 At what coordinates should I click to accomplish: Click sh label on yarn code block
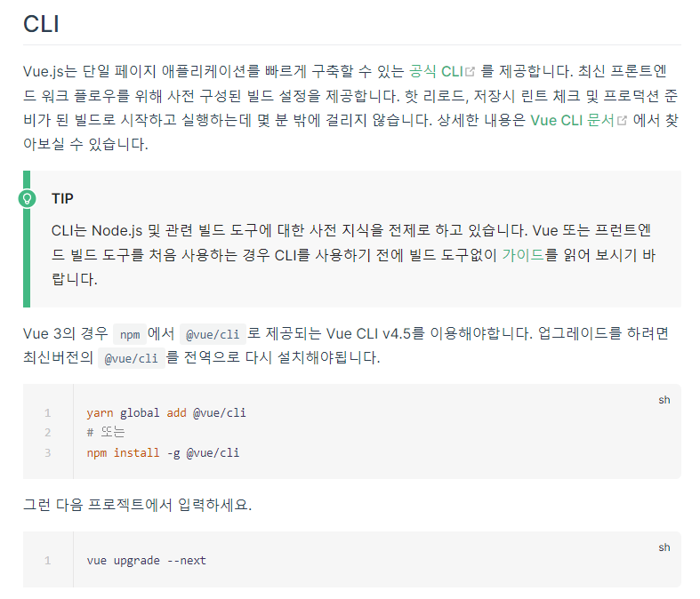(x=664, y=400)
